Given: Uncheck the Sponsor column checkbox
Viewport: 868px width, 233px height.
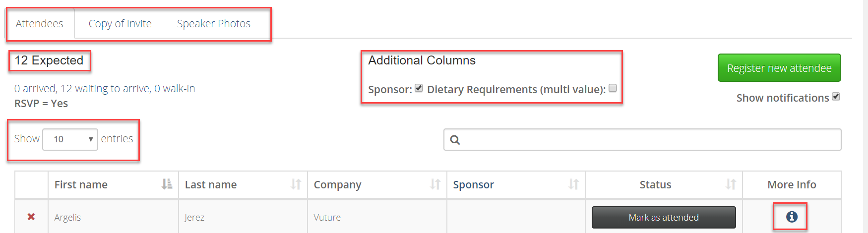Looking at the screenshot, I should 419,88.
